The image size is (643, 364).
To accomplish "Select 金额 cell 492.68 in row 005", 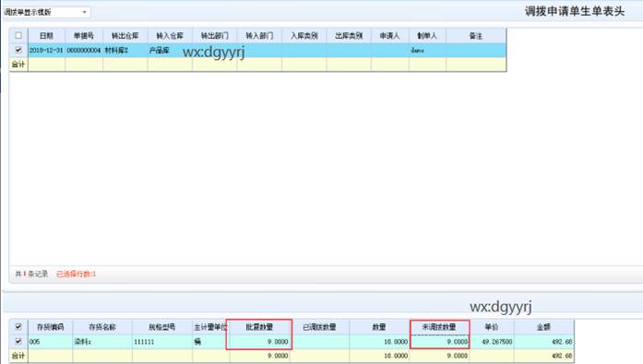I will coord(543,342).
